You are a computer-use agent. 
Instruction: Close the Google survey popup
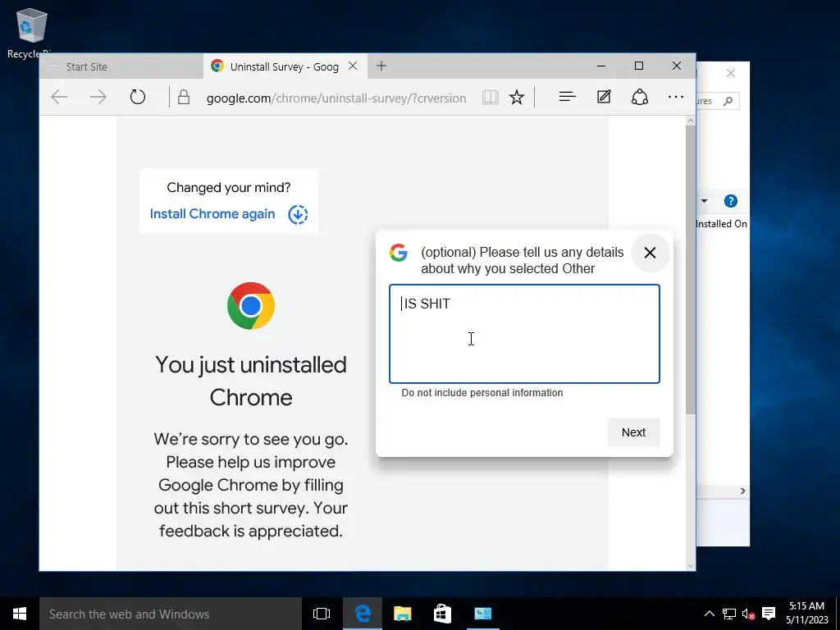[x=650, y=253]
